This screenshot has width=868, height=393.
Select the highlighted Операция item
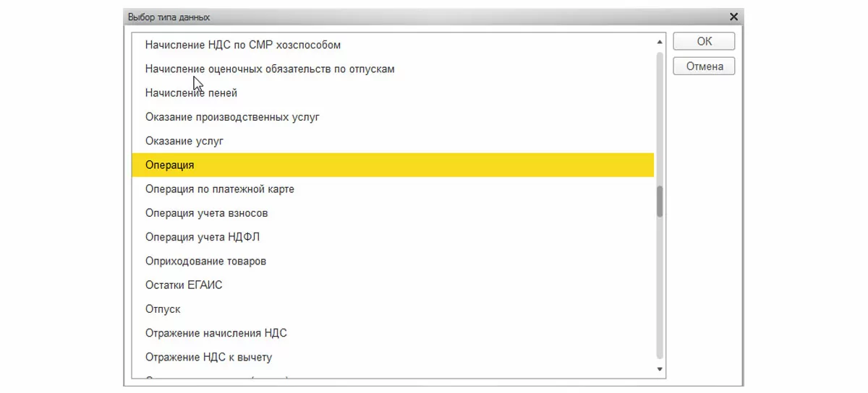[169, 165]
